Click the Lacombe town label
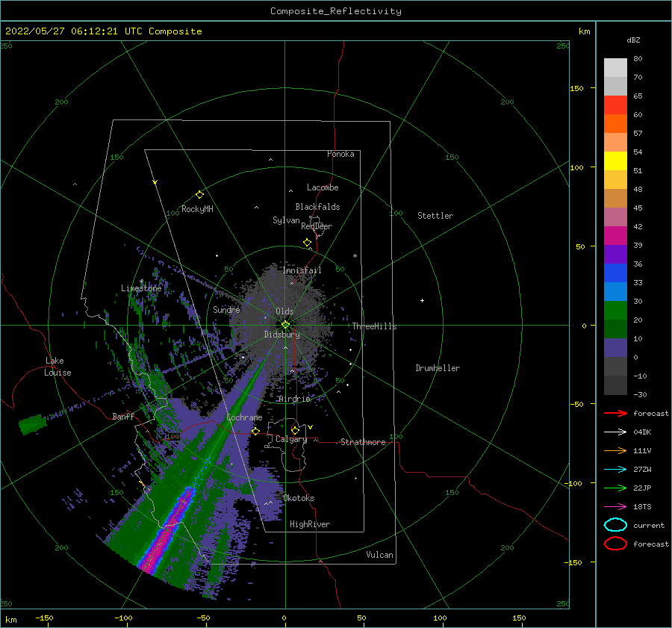The image size is (672, 628). click(x=323, y=187)
